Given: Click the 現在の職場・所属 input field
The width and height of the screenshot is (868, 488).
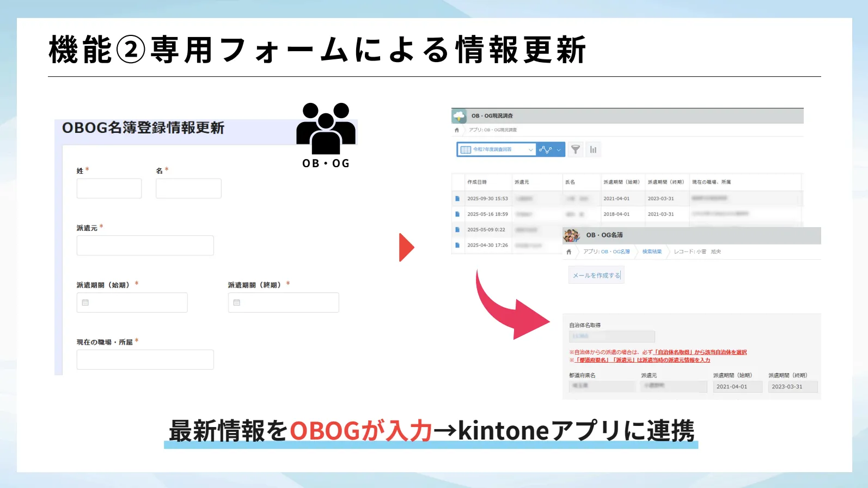Looking at the screenshot, I should pos(145,359).
